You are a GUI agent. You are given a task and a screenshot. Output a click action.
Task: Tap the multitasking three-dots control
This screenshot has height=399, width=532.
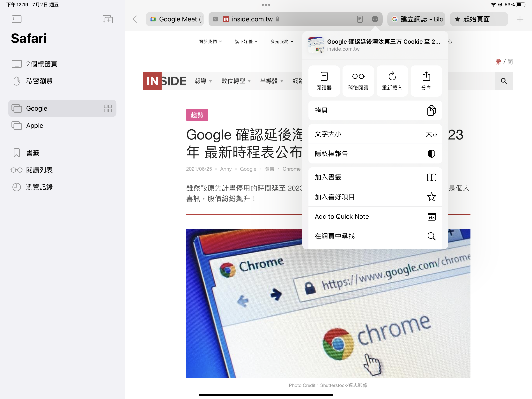tap(266, 5)
